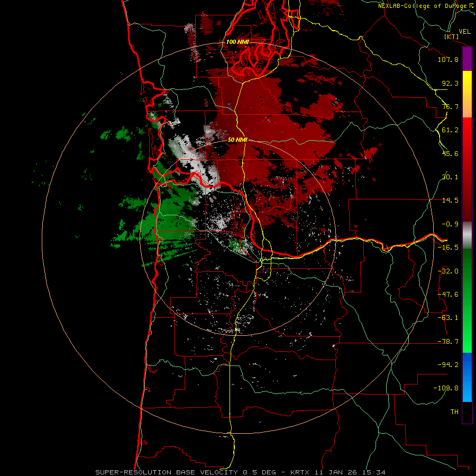Screen dimensions: 476x476
Task: Click the VEL legend title
Action: [x=464, y=31]
